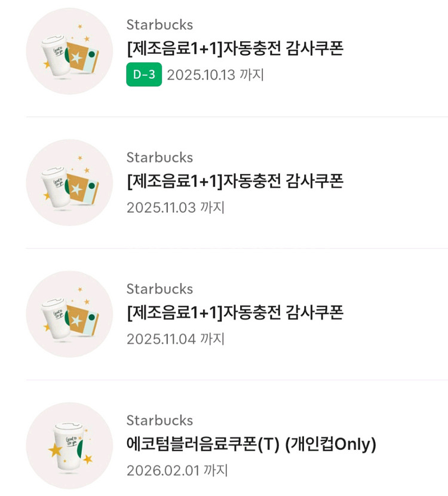This screenshot has width=448, height=496.
Task: Tap the green D-3 expiry badge
Action: 144,75
